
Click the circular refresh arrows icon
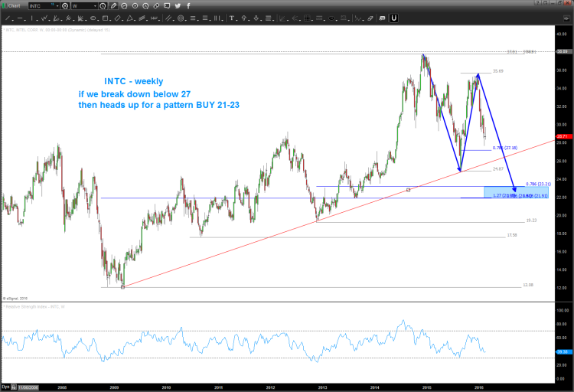click(x=124, y=6)
